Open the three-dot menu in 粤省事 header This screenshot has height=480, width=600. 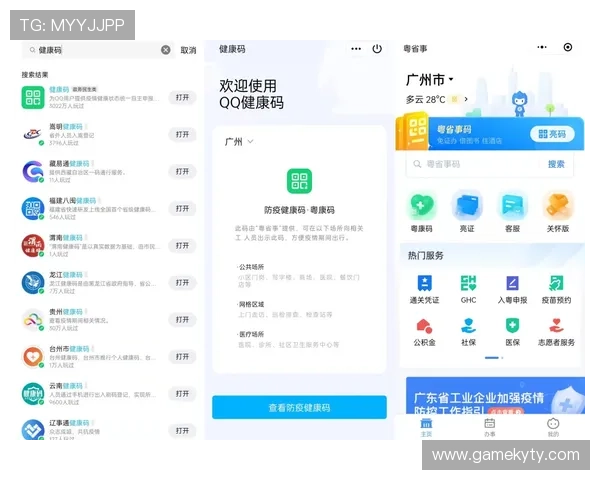point(542,47)
